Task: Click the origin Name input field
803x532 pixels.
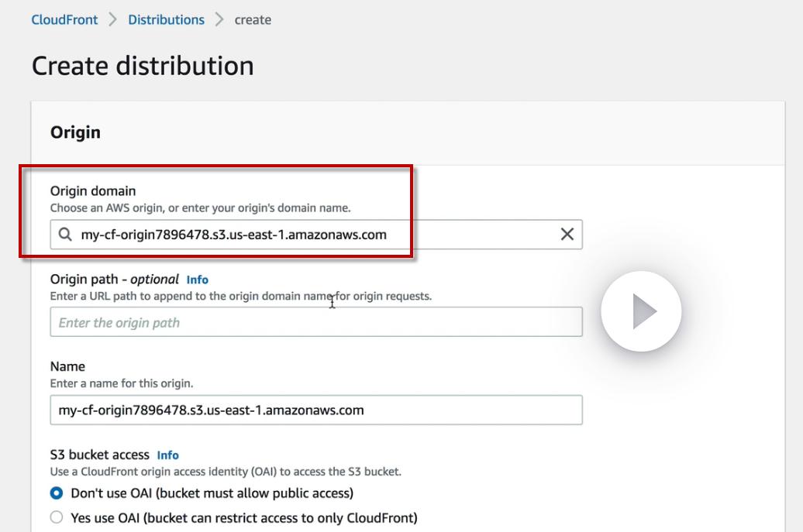Action: 316,410
